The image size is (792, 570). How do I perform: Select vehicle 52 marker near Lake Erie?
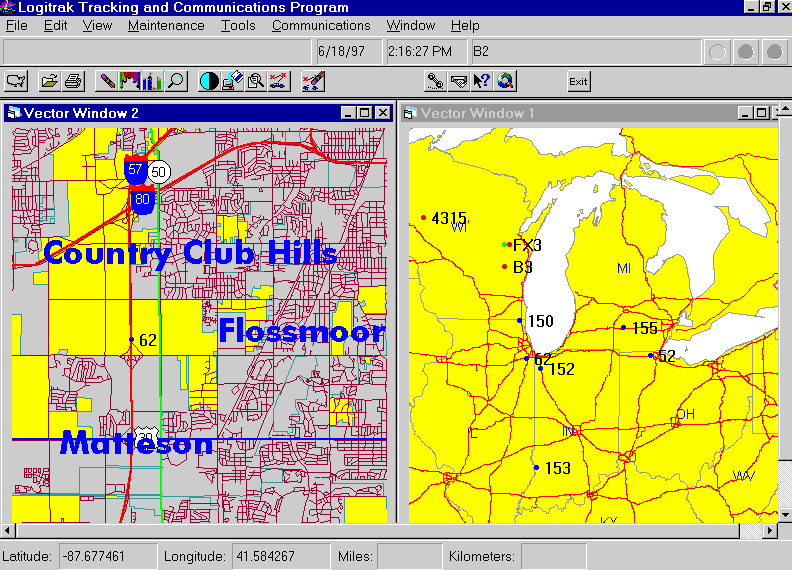650,356
